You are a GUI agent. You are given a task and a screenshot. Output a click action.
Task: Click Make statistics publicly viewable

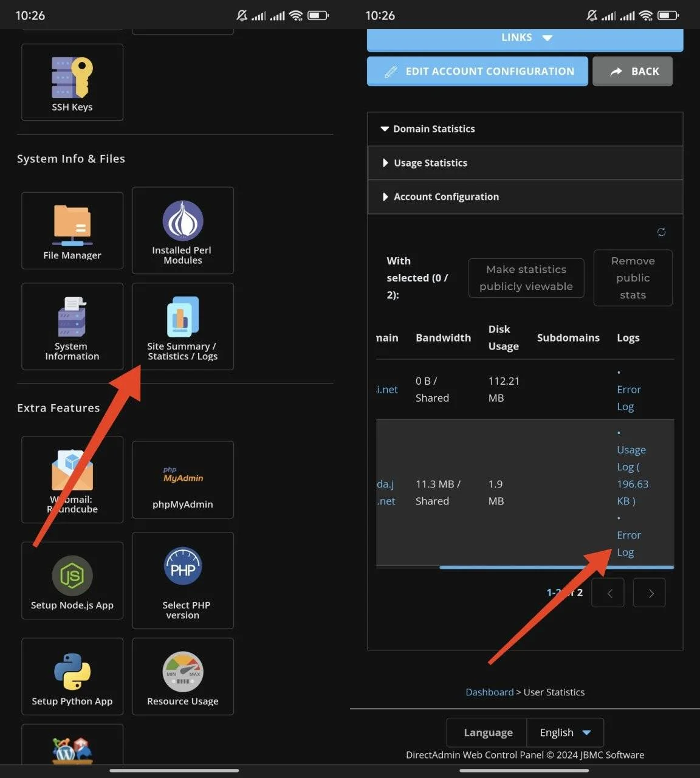pos(526,278)
